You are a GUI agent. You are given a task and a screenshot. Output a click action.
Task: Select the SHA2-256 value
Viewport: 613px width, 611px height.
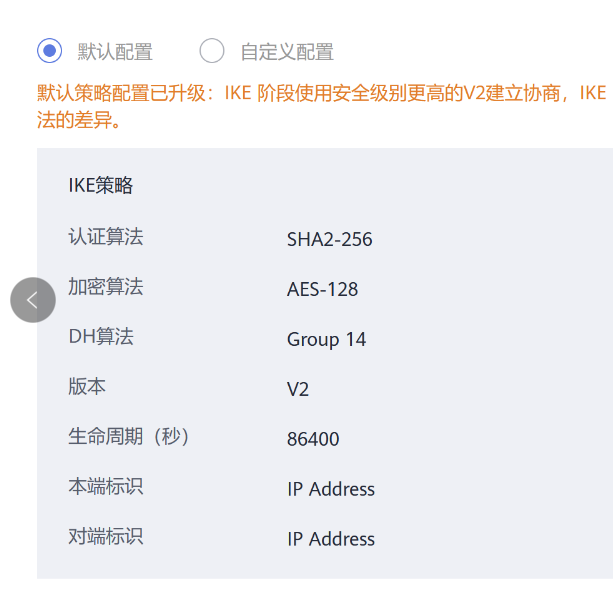pyautogui.click(x=329, y=240)
